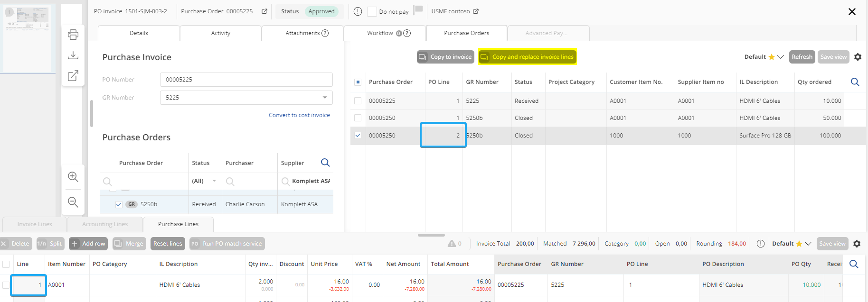This screenshot has height=302, width=868.
Task: Zoom out of the document preview
Action: click(73, 202)
